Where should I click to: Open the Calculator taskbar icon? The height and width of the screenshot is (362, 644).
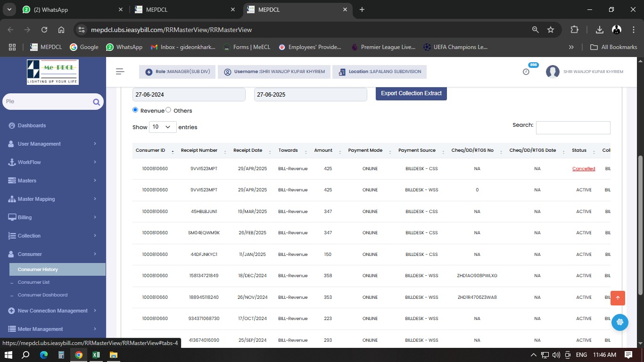(61, 355)
